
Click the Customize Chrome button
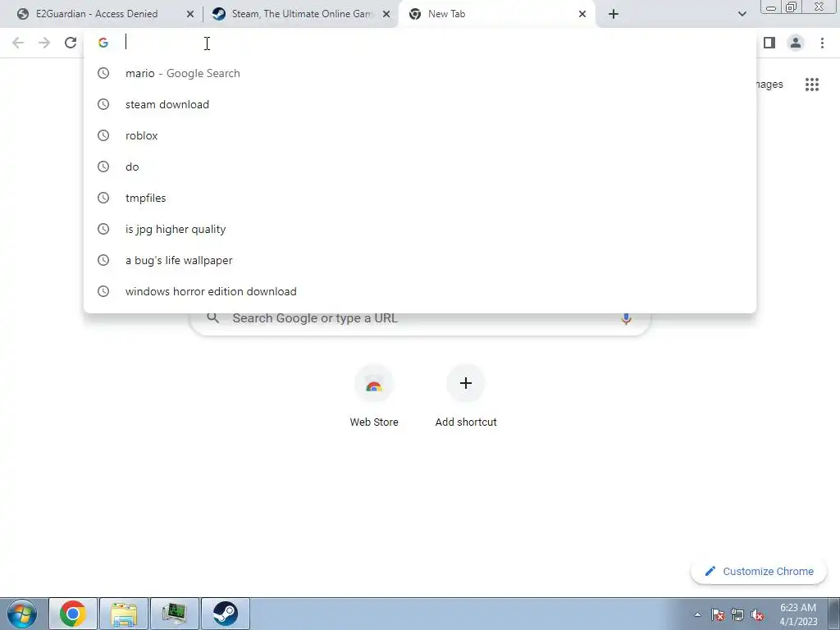[759, 571]
